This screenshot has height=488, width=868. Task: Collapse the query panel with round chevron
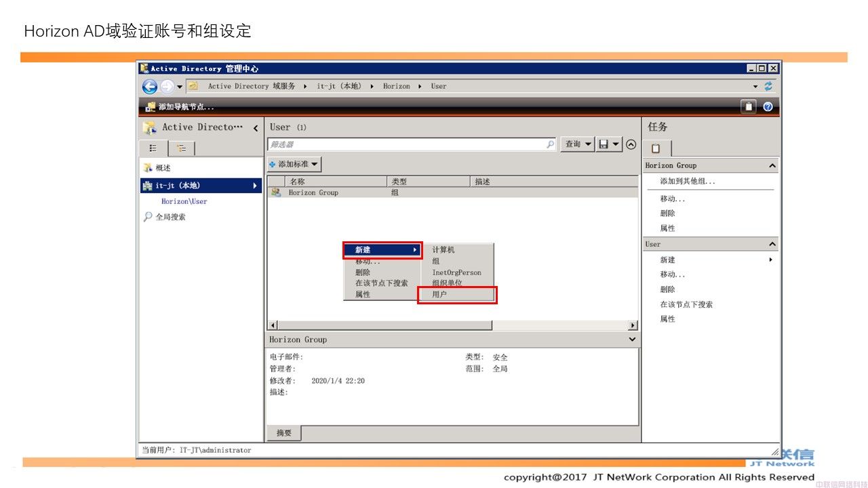(631, 144)
